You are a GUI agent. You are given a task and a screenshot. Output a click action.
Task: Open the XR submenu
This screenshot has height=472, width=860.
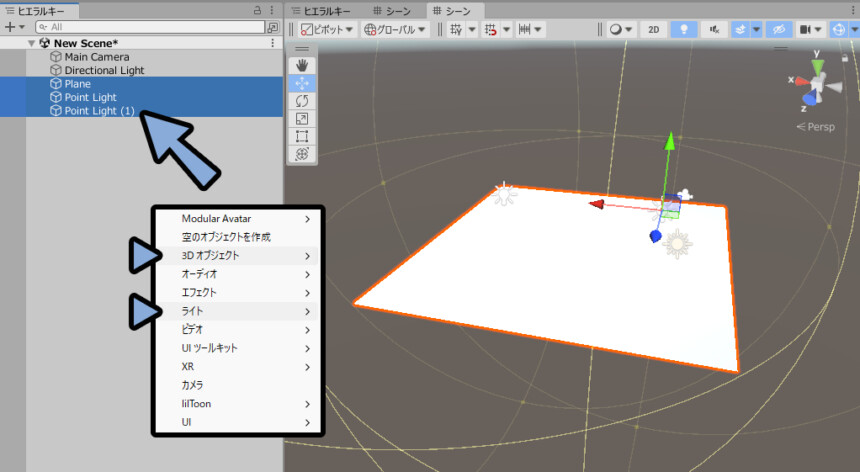tap(237, 367)
